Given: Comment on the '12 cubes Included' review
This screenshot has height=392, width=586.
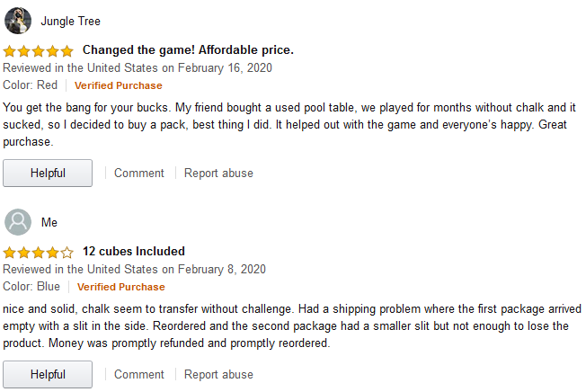Looking at the screenshot, I should (x=139, y=374).
